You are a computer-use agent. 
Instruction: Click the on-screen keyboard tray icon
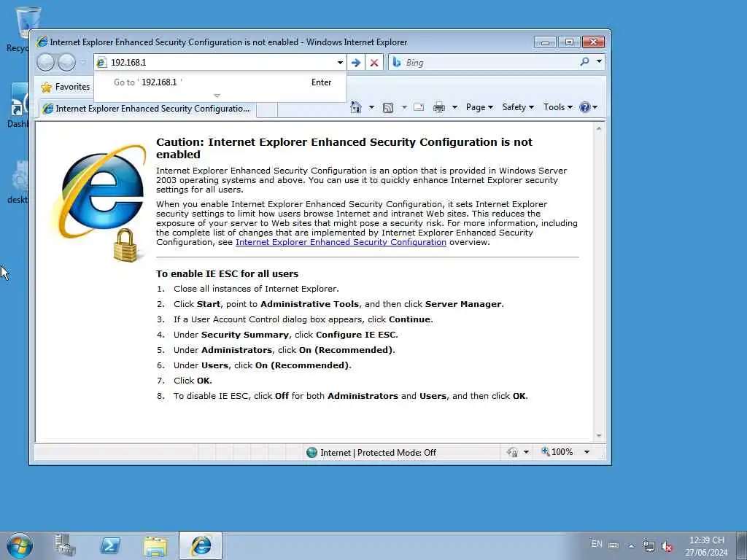point(614,545)
